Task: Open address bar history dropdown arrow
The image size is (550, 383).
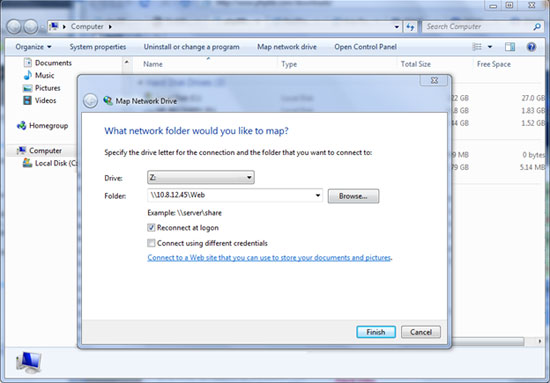Action: 397,27
